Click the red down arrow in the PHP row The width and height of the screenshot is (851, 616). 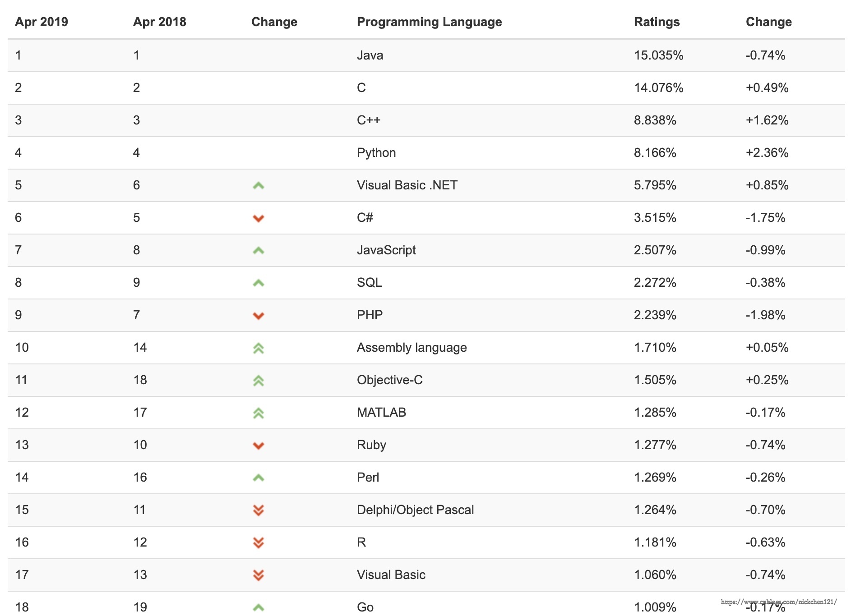(x=259, y=316)
